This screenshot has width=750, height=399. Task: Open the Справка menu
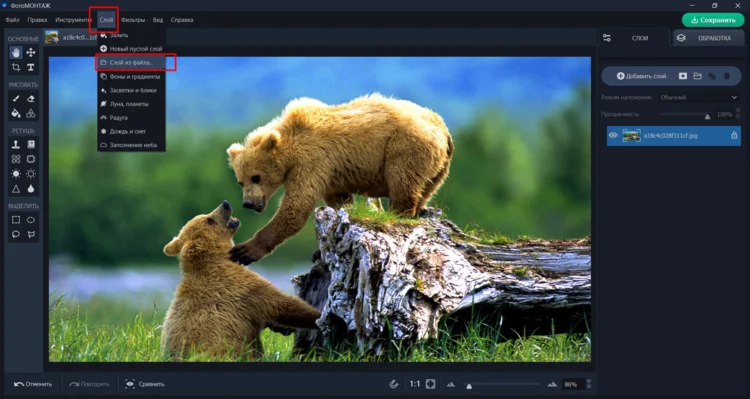coord(182,20)
